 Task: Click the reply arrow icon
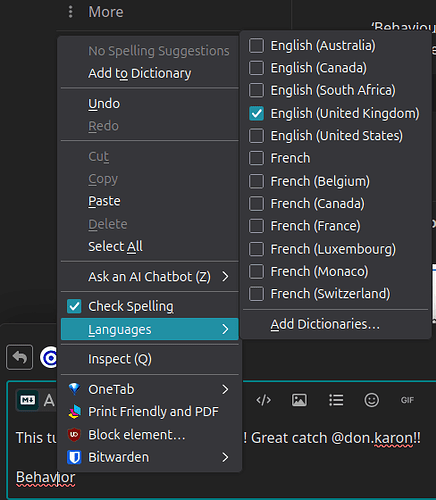coord(20,357)
